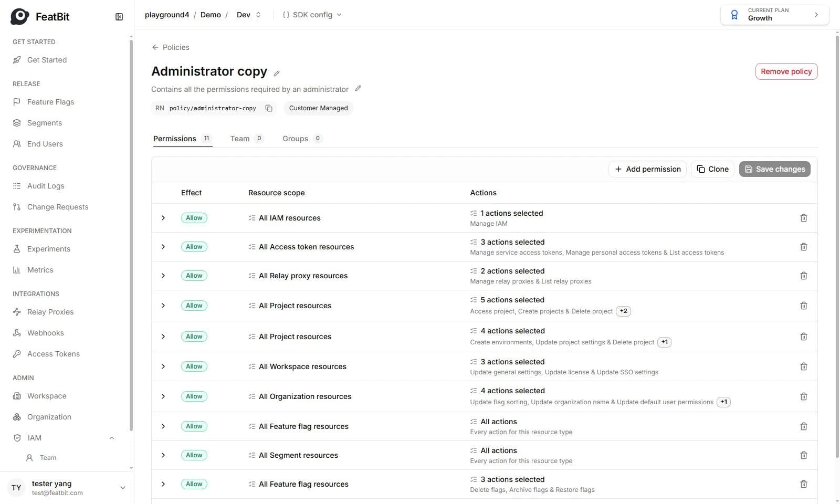Switch to the Groups tab
The image size is (840, 504).
click(x=302, y=139)
